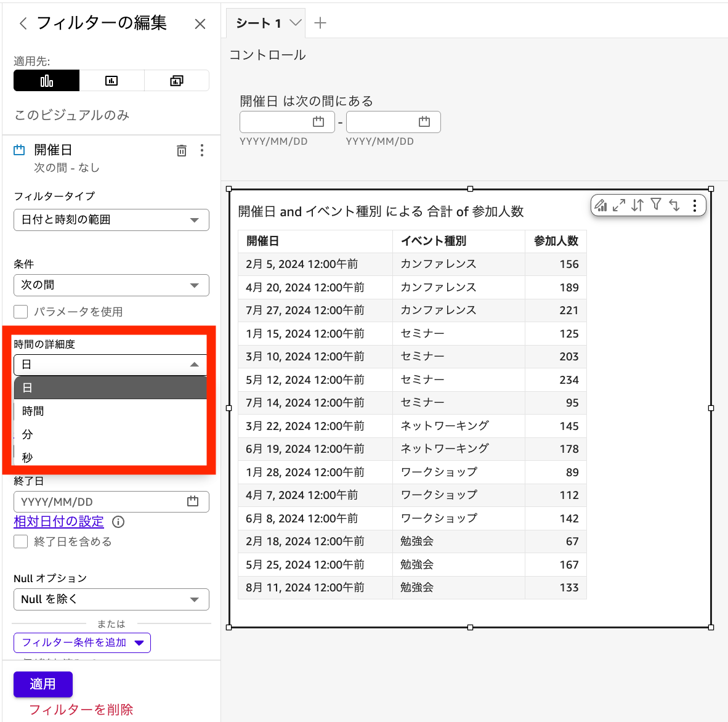
Task: Click the export/refresh arrow icon on the visual
Action: (x=675, y=205)
